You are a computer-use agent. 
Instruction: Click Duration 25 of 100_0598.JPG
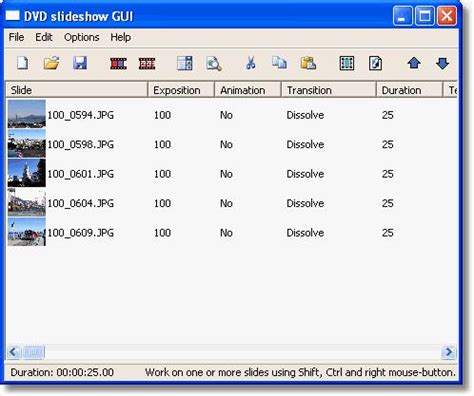(x=388, y=144)
